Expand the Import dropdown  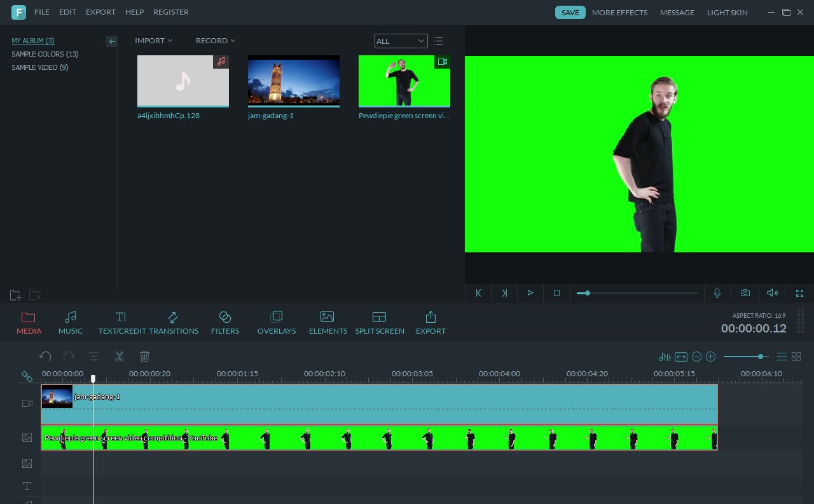point(153,41)
